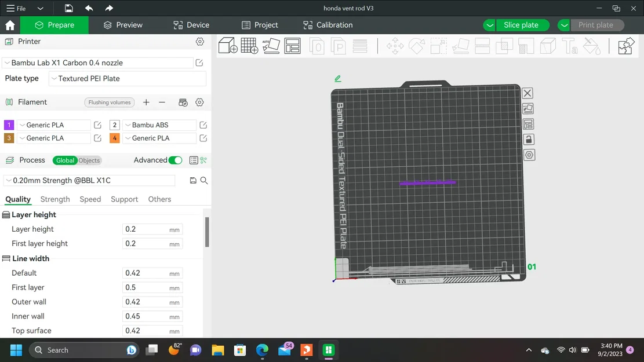Lock the plate with padlock icon
Viewport: 644px width, 362px height.
[x=529, y=140]
